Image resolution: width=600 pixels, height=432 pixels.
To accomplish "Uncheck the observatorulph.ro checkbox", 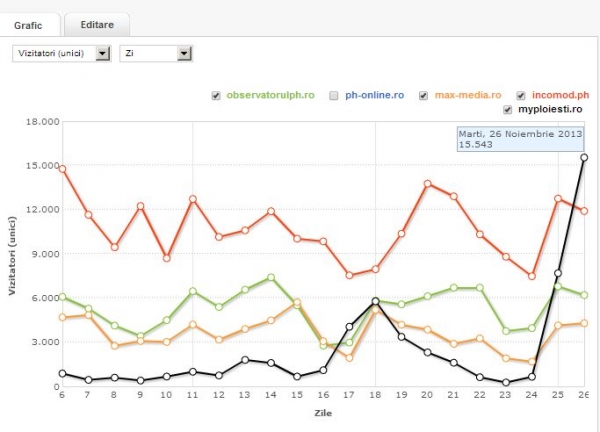I will point(216,95).
